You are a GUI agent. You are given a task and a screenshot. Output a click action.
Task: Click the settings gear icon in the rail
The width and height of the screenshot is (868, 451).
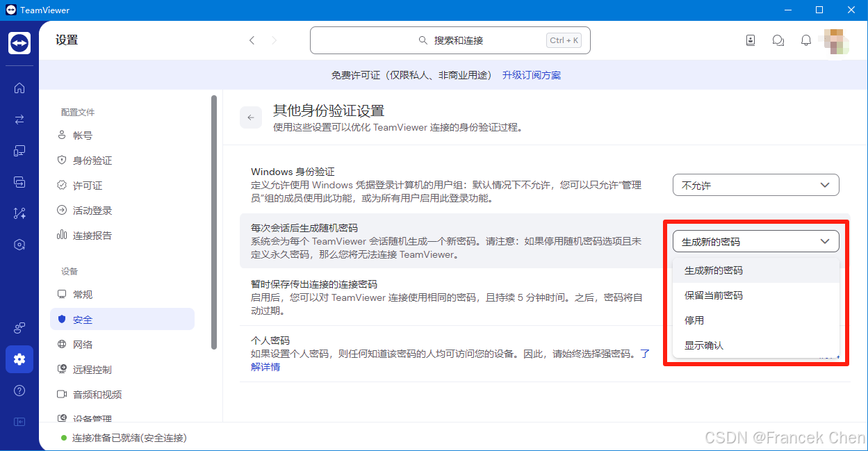pyautogui.click(x=19, y=359)
